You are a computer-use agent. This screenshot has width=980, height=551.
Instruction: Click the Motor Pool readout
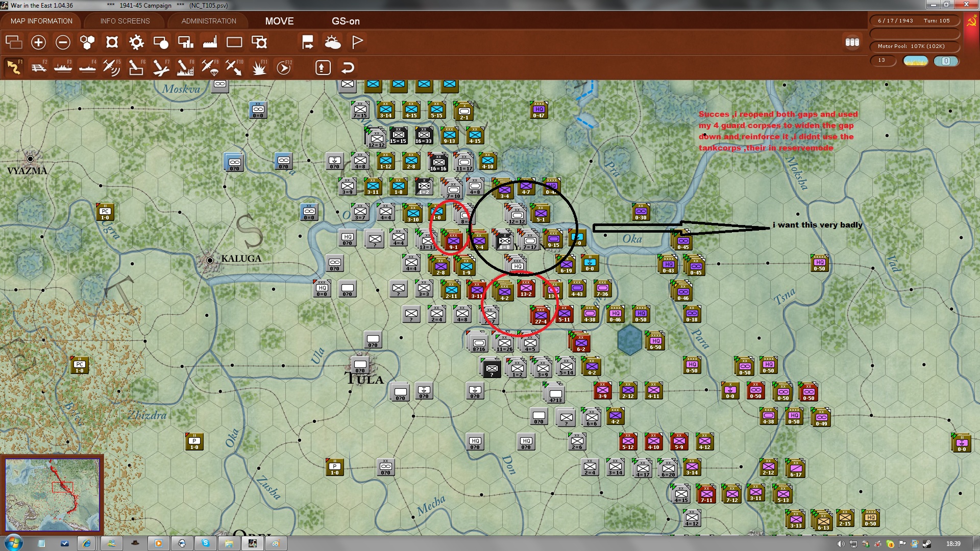914,46
